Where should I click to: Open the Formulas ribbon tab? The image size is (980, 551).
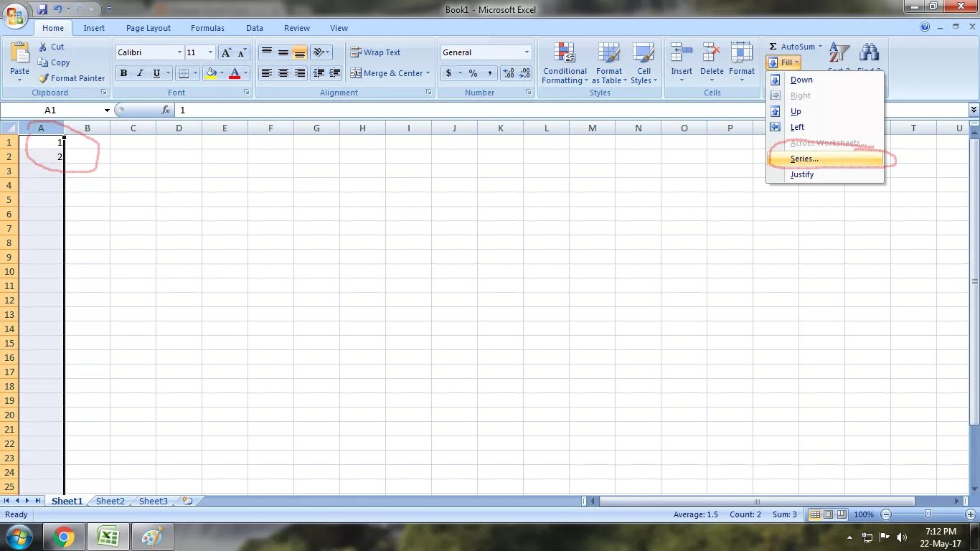click(x=207, y=28)
